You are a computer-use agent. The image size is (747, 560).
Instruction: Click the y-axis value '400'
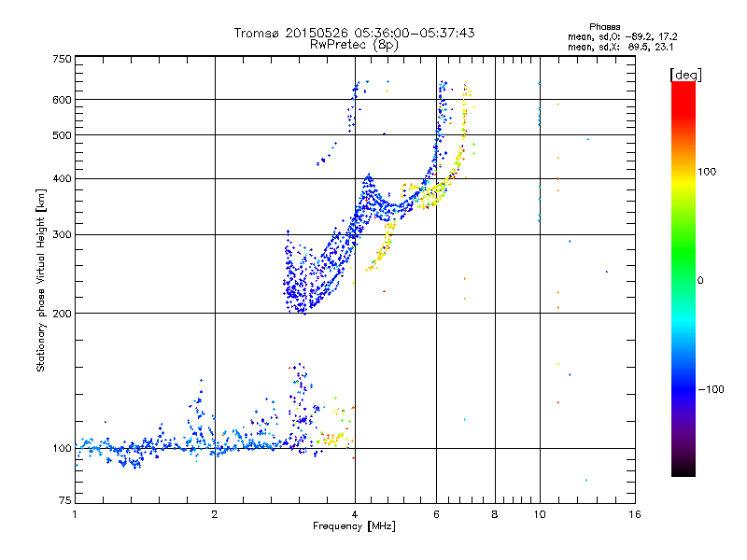[62, 178]
